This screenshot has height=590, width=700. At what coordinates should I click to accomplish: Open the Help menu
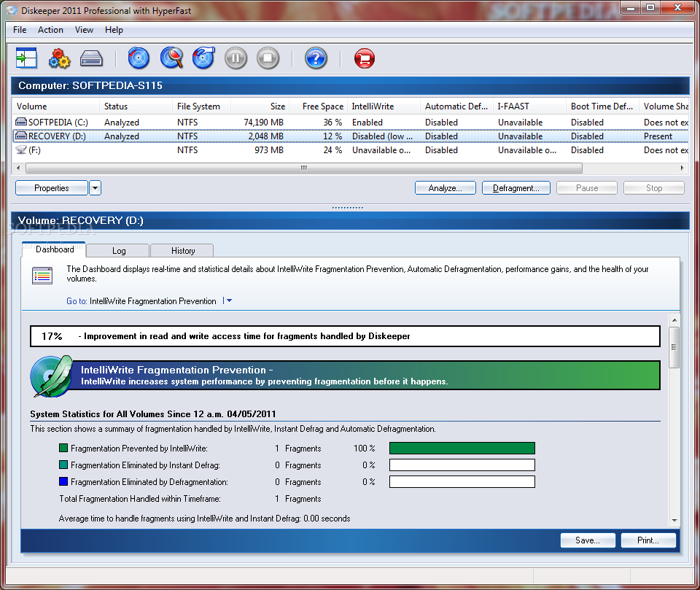click(x=114, y=30)
